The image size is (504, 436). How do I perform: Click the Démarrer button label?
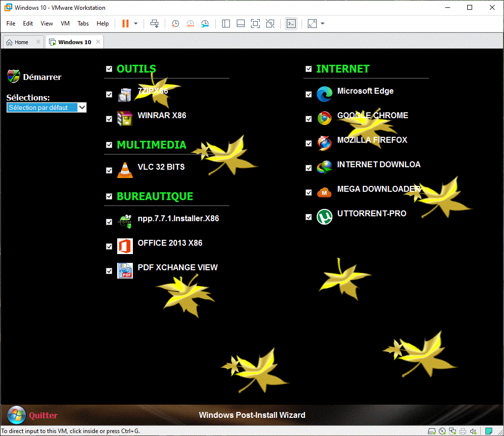(x=42, y=77)
